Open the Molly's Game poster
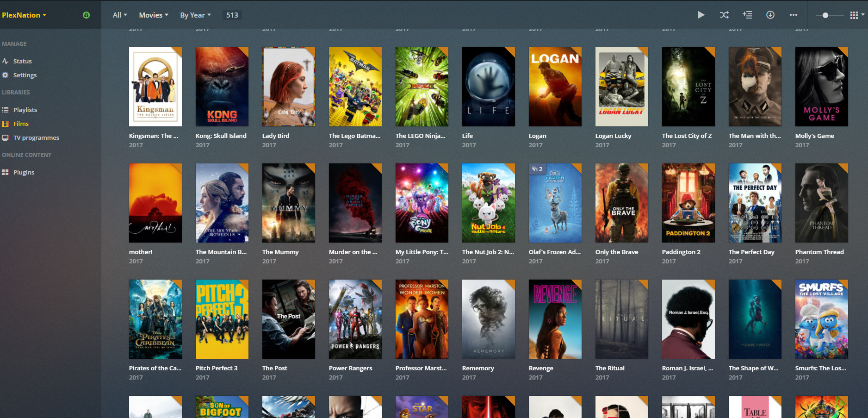The width and height of the screenshot is (868, 418). [822, 87]
